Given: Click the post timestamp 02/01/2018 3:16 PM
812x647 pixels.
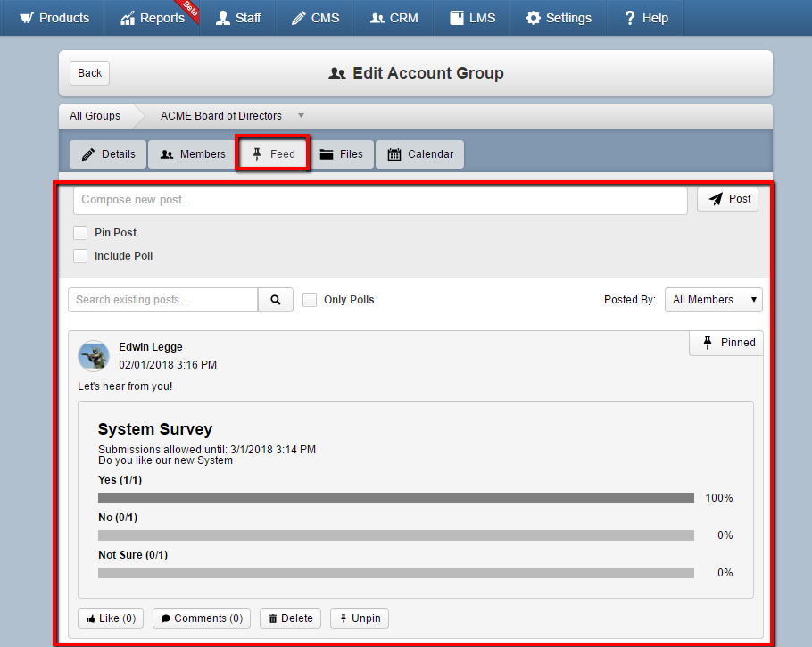Looking at the screenshot, I should click(x=168, y=365).
